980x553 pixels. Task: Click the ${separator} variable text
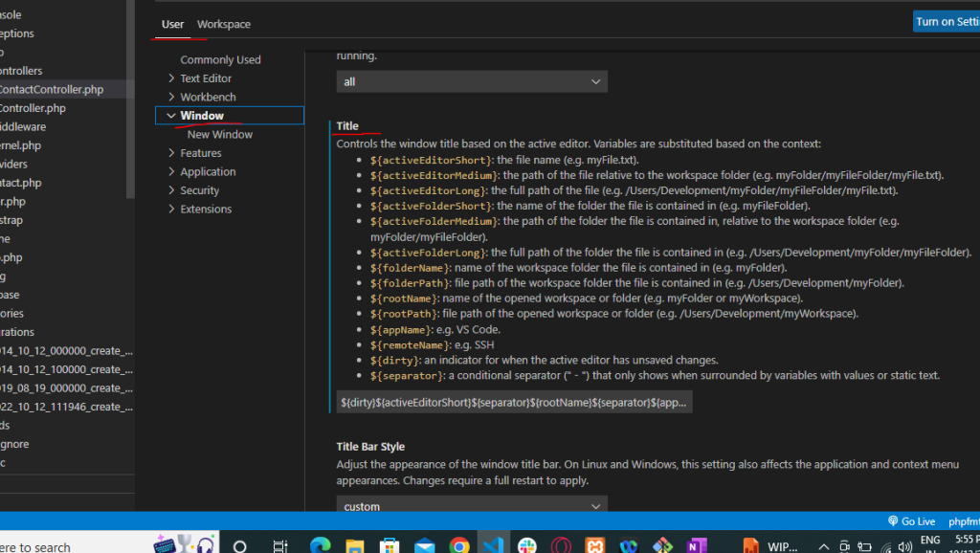coord(406,376)
